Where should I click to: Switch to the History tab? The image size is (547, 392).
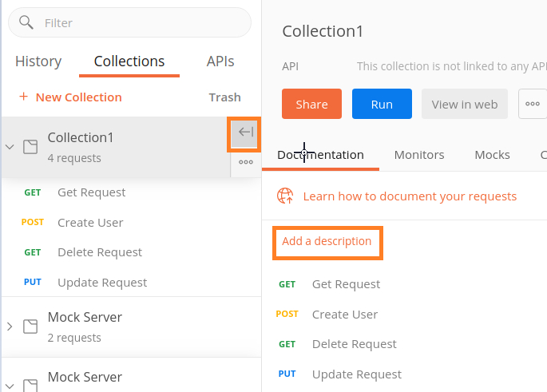point(38,61)
